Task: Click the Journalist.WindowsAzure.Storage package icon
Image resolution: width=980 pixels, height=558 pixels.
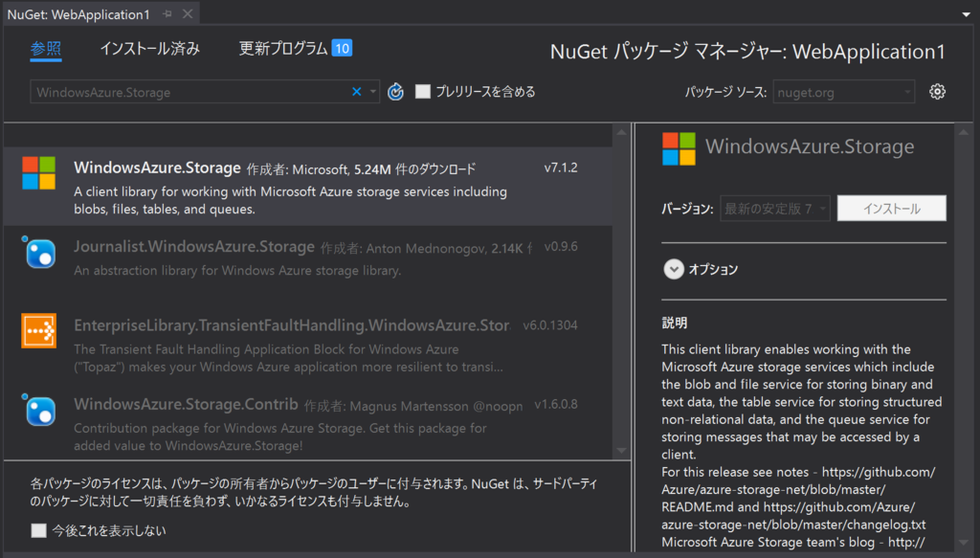Action: pyautogui.click(x=38, y=252)
